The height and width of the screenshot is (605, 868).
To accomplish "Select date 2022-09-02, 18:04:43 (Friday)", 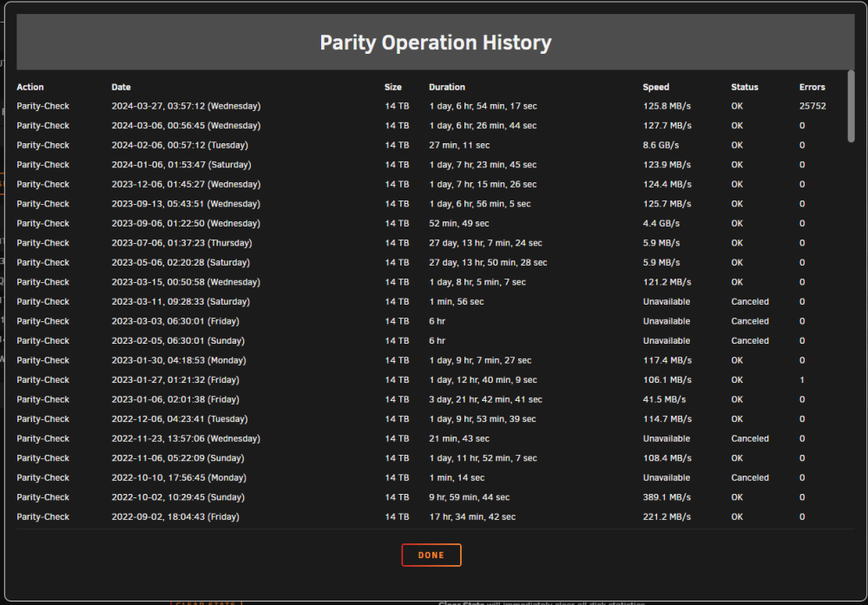I will 175,516.
